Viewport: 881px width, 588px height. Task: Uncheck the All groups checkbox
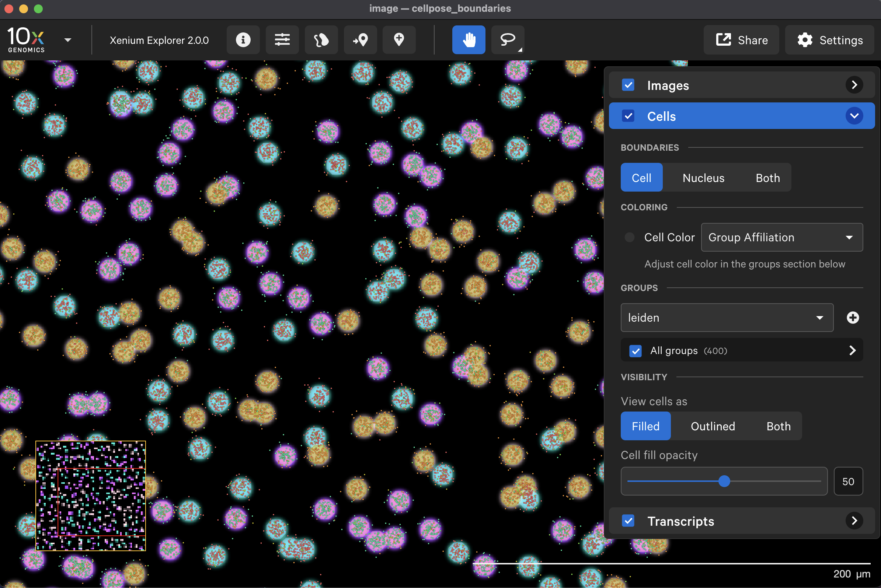[635, 351]
